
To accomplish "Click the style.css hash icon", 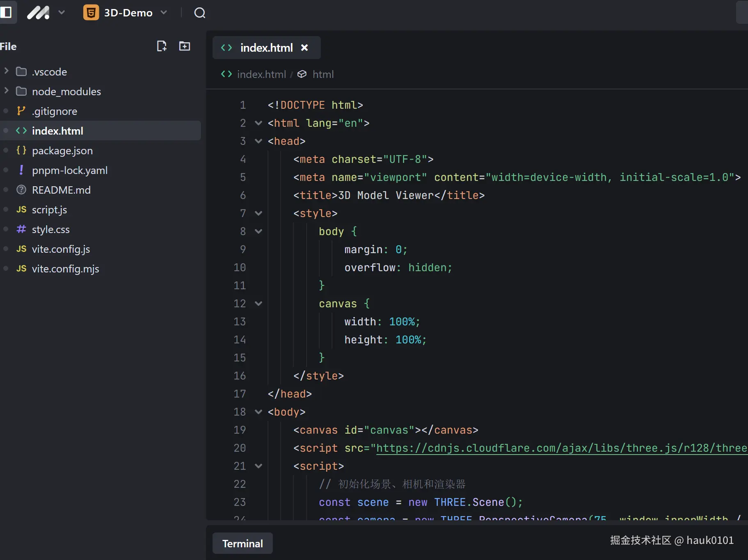I will tap(21, 229).
